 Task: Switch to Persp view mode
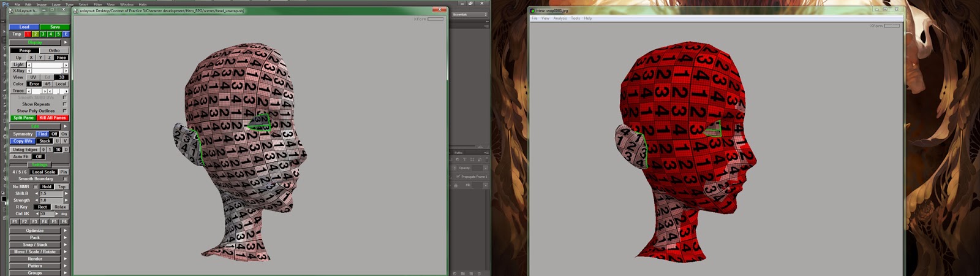pos(24,50)
